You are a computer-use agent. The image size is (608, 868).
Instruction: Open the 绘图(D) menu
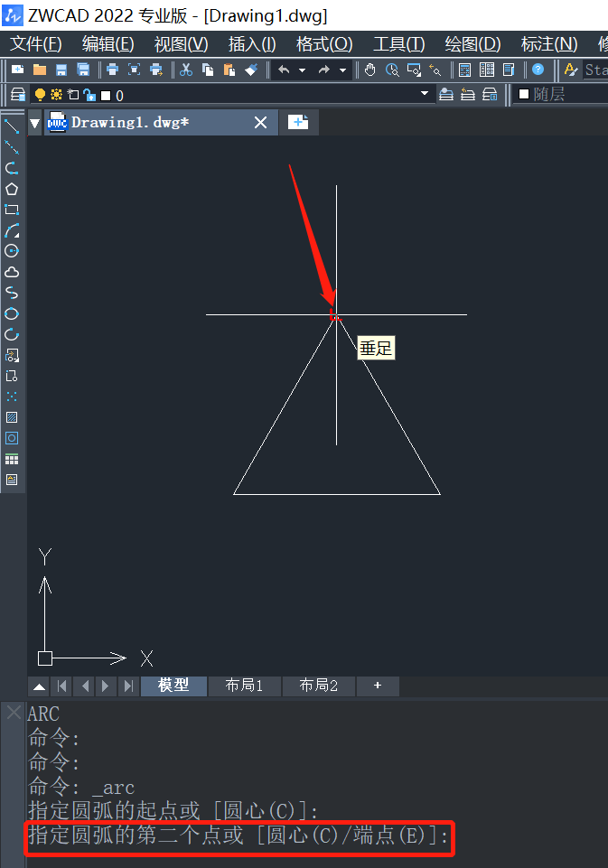(x=472, y=44)
